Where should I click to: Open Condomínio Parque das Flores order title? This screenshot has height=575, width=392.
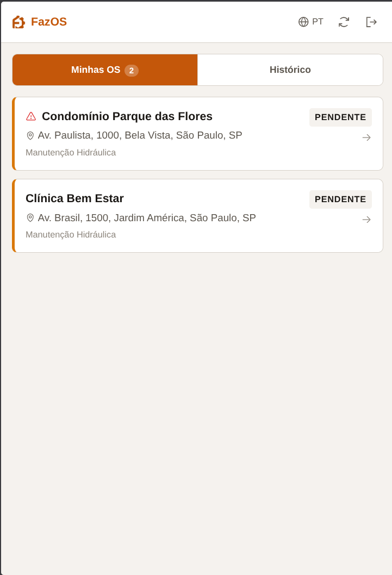tap(127, 116)
